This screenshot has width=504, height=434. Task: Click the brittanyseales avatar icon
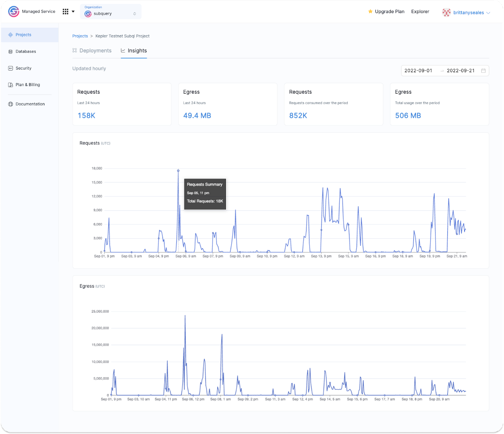(446, 13)
